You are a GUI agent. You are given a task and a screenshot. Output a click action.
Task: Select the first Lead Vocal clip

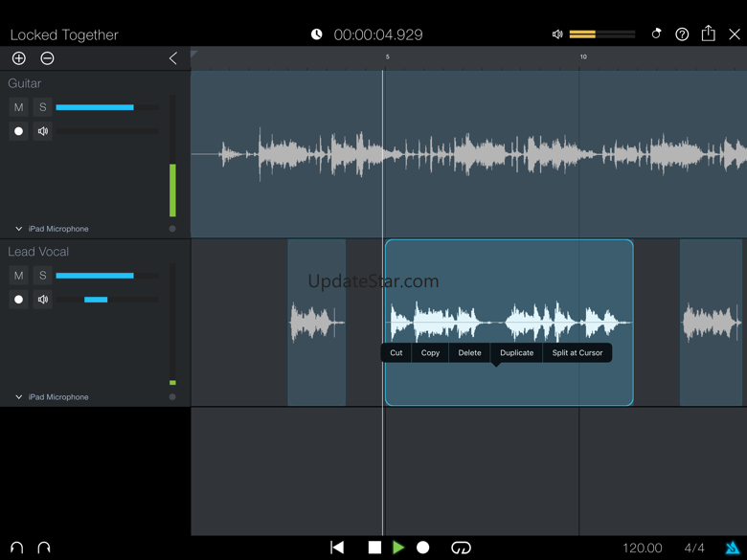coord(317,323)
